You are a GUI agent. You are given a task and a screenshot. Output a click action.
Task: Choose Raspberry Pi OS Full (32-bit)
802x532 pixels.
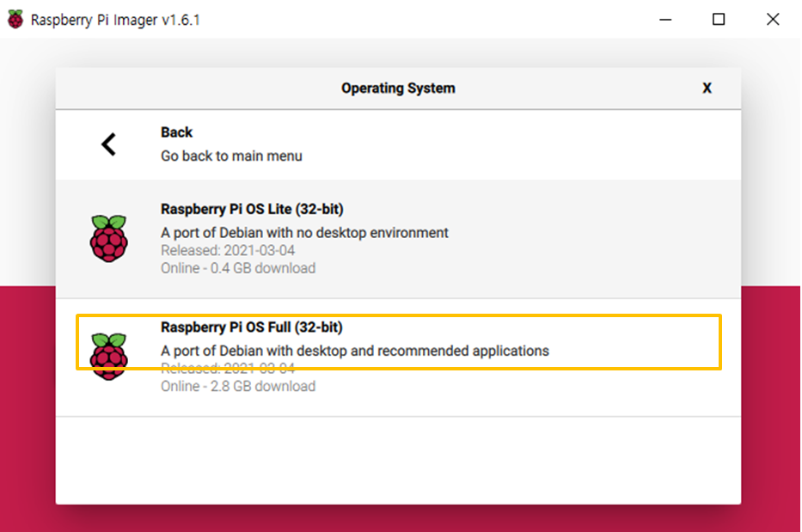398,357
